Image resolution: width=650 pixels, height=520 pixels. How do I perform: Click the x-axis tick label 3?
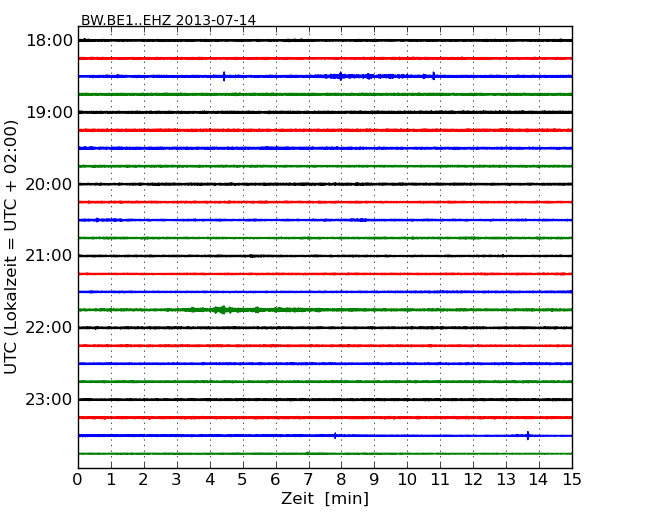pyautogui.click(x=177, y=480)
